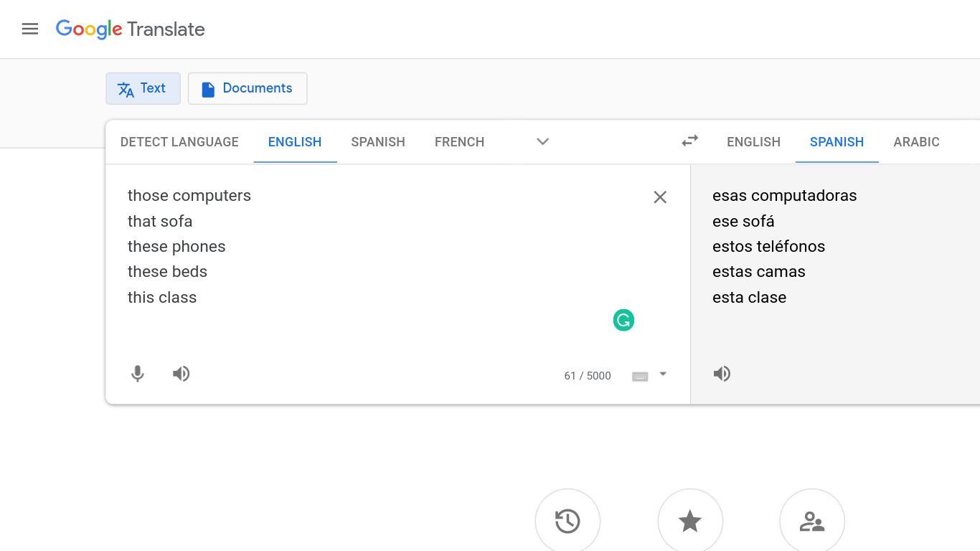Clear the source text

coord(660,197)
